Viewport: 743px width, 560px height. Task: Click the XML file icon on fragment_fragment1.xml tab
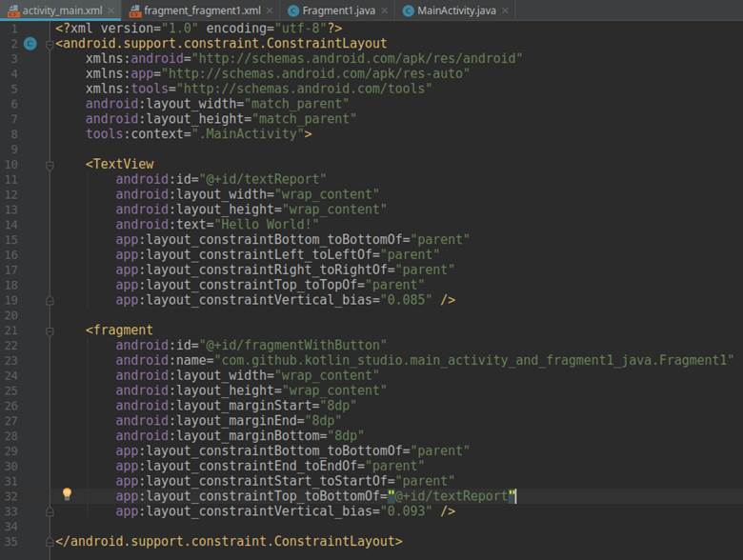[135, 10]
